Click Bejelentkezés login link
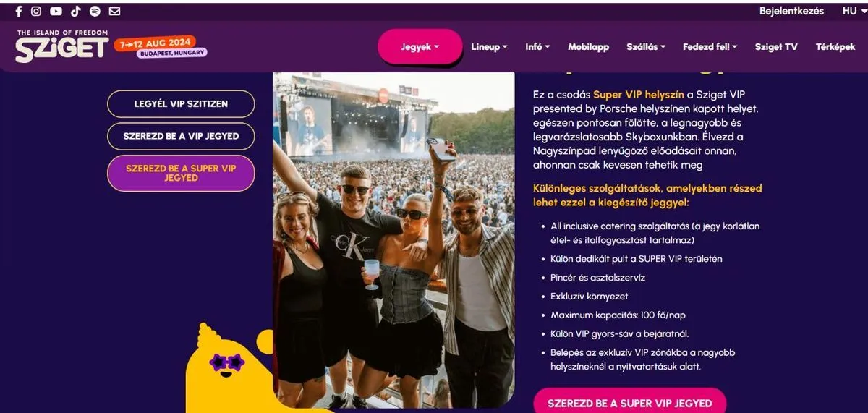The height and width of the screenshot is (413, 868). [791, 12]
